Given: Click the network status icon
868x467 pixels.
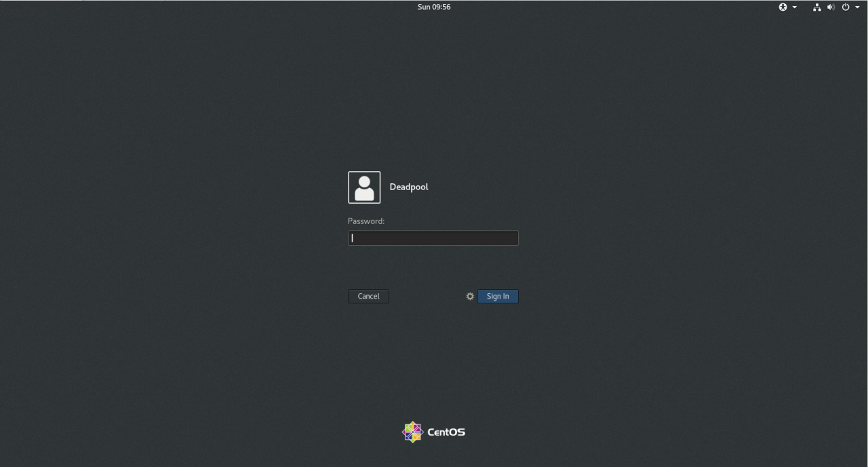Looking at the screenshot, I should click(x=816, y=7).
